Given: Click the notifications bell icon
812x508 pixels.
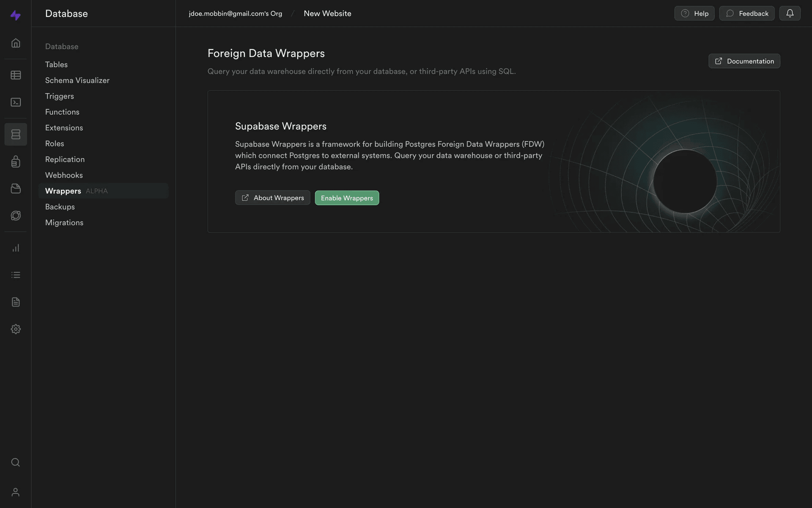Looking at the screenshot, I should (790, 14).
